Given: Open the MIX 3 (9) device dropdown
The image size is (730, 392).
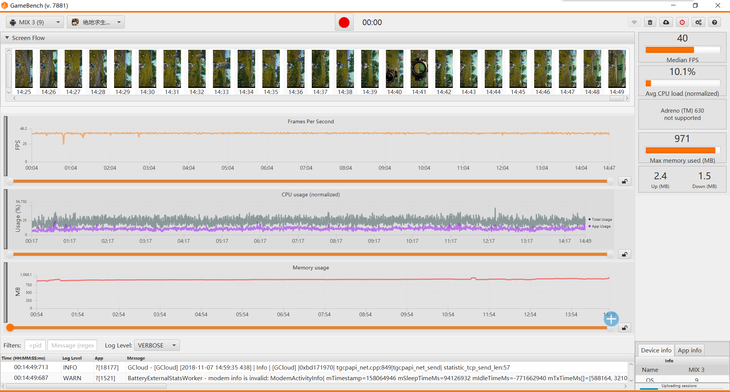Looking at the screenshot, I should pyautogui.click(x=35, y=22).
